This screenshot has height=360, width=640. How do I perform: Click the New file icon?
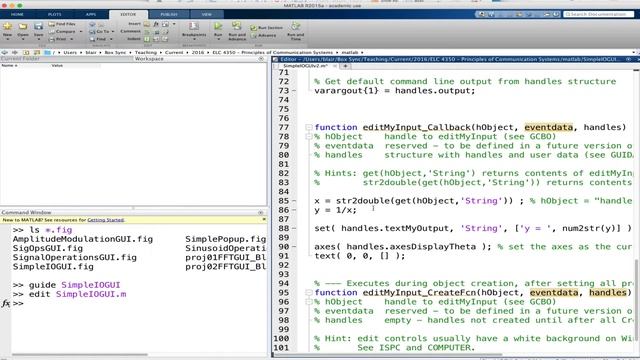point(7,27)
